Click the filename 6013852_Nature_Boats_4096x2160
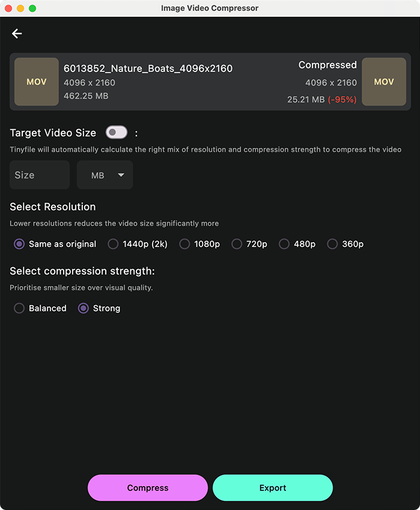This screenshot has height=510, width=420. pos(148,68)
